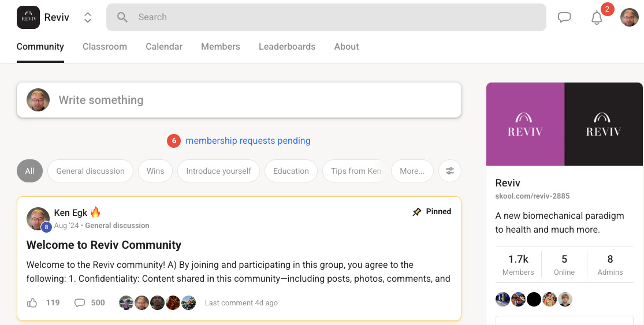
Task: Click the post preview body text
Action: [238, 272]
